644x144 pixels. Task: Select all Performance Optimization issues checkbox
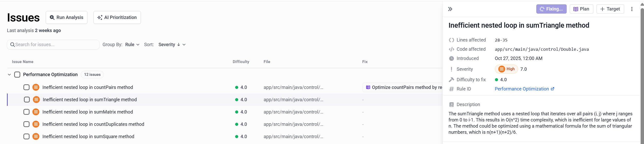coord(17,75)
